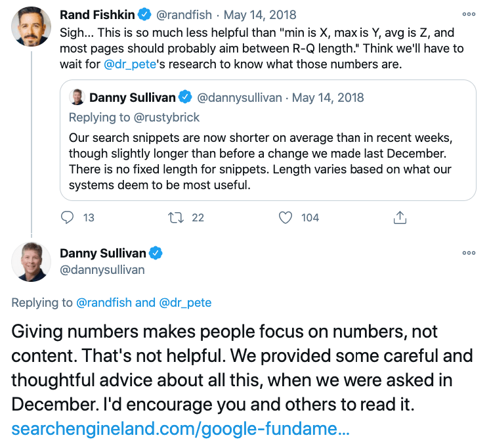Viewport: 489px width, 448px height.
Task: Open @dr_pete handle in Danny's Replying to line
Action: click(x=184, y=303)
